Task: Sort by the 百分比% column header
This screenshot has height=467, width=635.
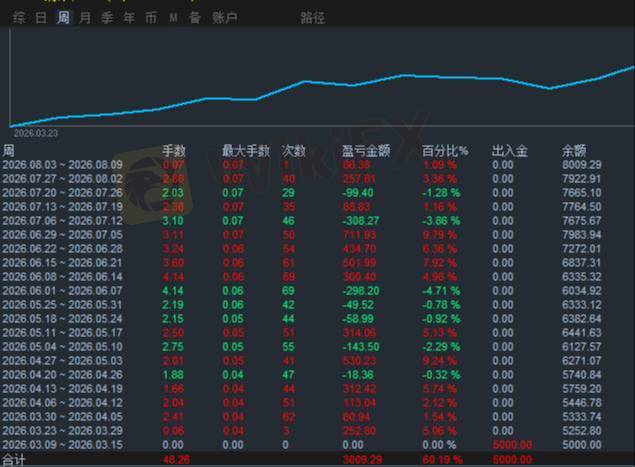Action: pyautogui.click(x=445, y=151)
